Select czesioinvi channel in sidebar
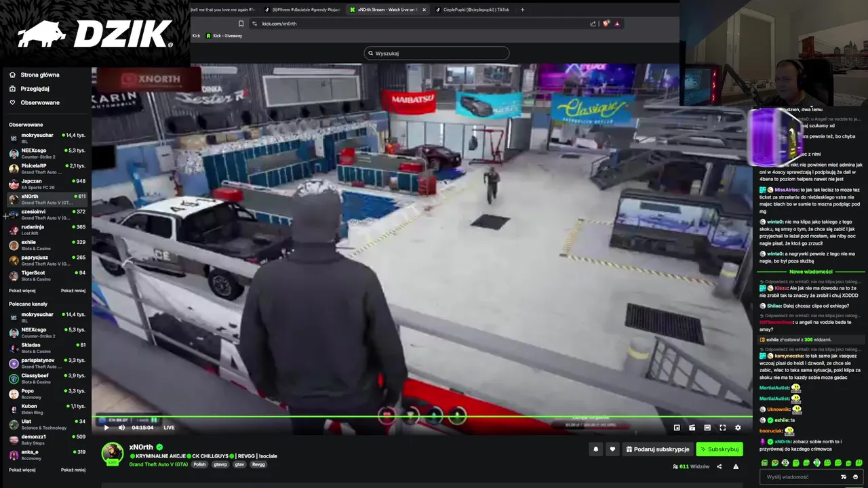The height and width of the screenshot is (488, 868). tap(47, 214)
